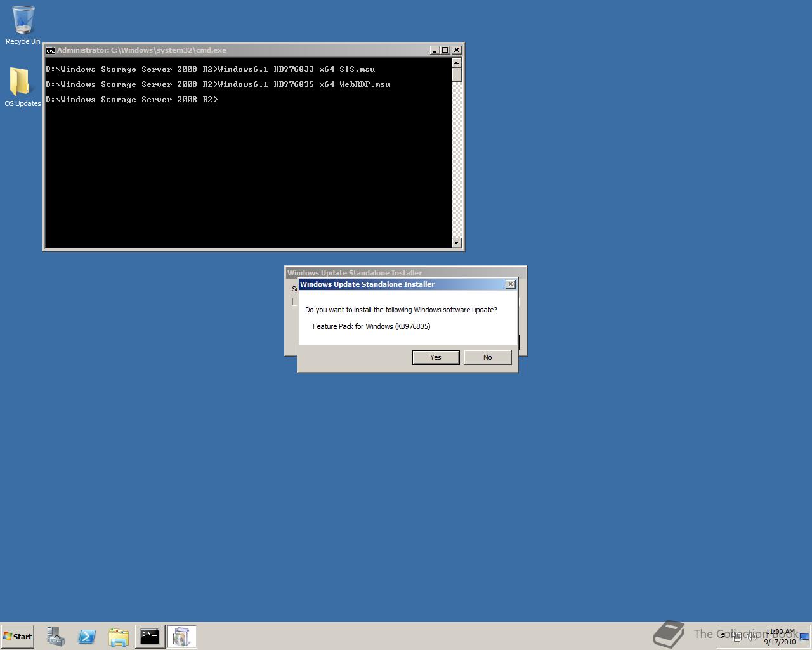Close the cmd.exe window

457,50
